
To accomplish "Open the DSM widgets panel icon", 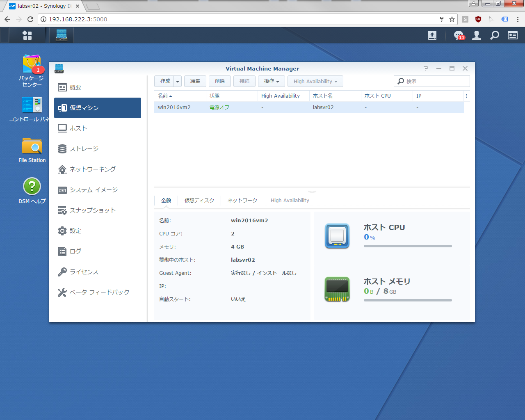I will 513,35.
